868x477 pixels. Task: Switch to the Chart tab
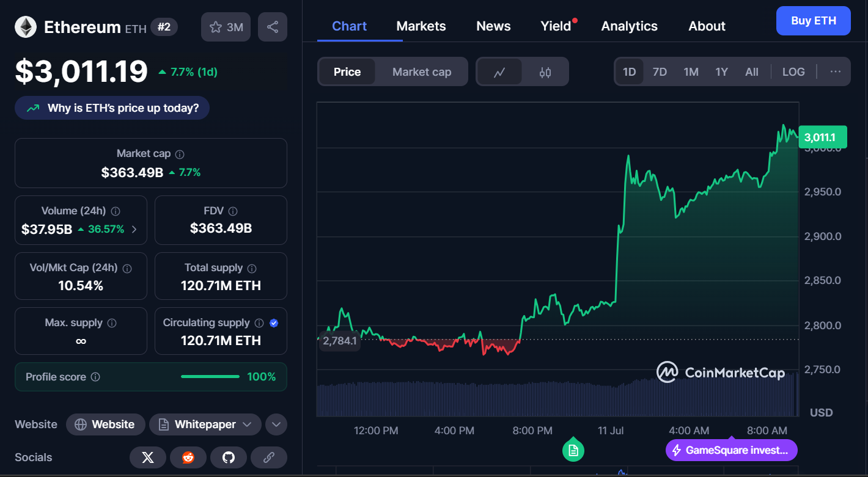coord(350,26)
